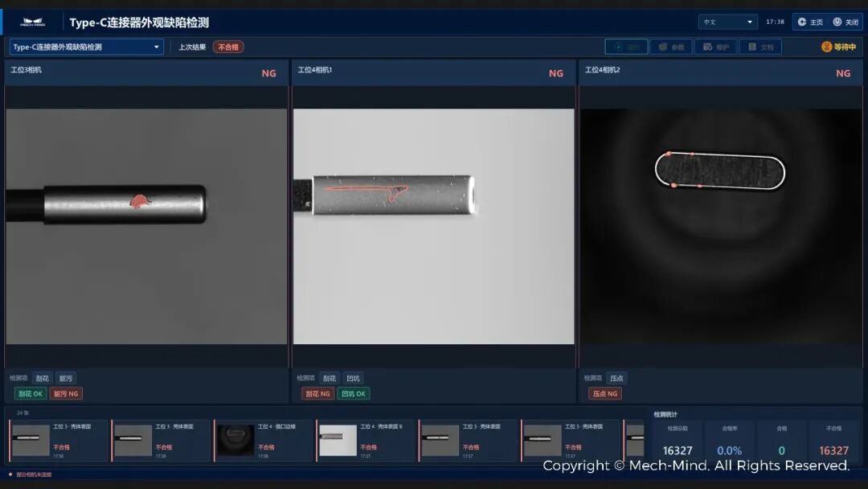Click the 检测总数 value 16327
868x489 pixels.
[x=678, y=450]
